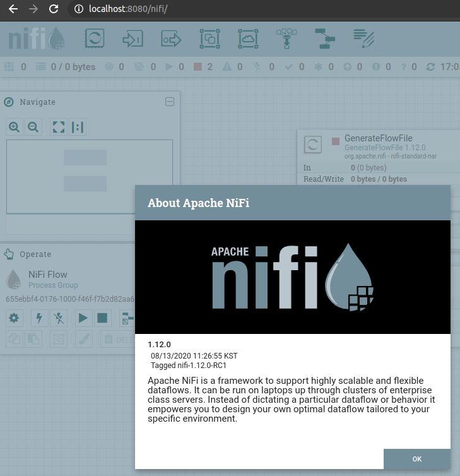Click the Delete button in Operate
460x476 pixels.
pyautogui.click(x=118, y=339)
